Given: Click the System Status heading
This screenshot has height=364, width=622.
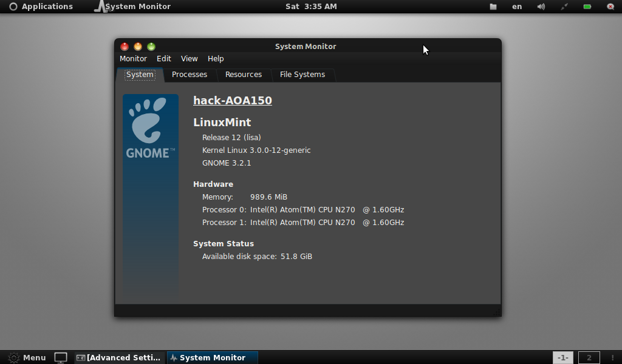Looking at the screenshot, I should [224, 244].
